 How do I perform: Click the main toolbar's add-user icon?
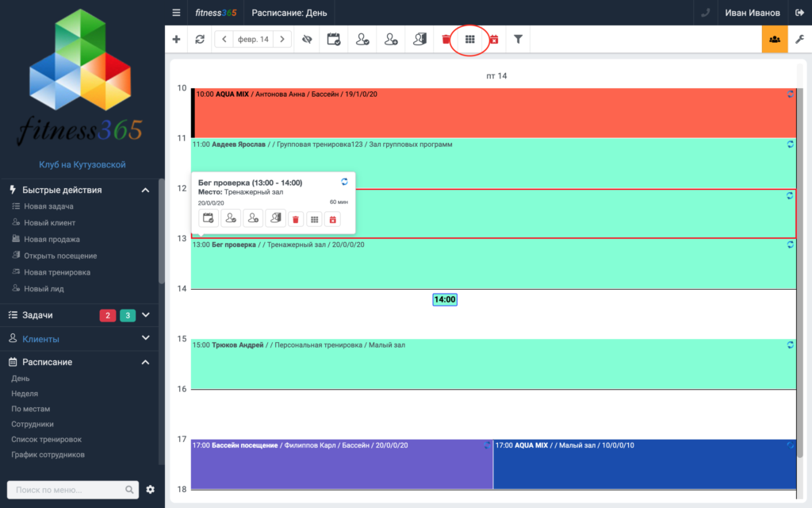point(391,40)
